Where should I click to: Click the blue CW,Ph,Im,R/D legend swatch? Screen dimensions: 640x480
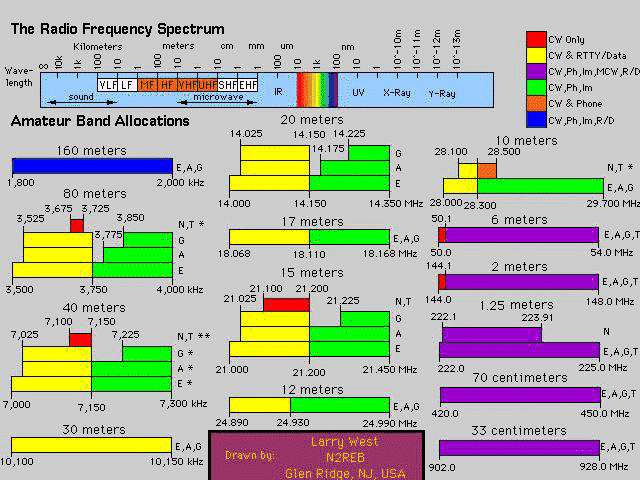536,120
